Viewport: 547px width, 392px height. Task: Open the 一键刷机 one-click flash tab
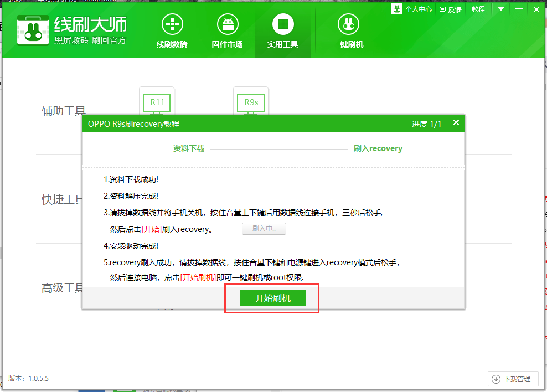348,31
